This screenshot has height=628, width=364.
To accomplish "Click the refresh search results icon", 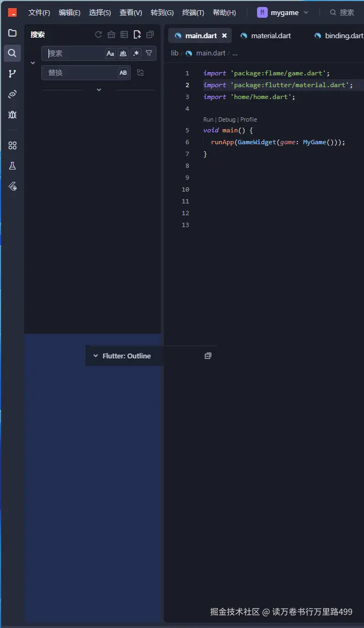I will click(x=98, y=34).
